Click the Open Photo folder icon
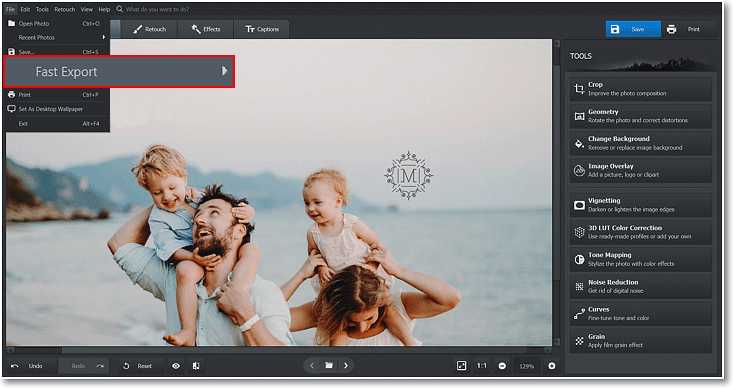This screenshot has width=733, height=388. coord(11,23)
